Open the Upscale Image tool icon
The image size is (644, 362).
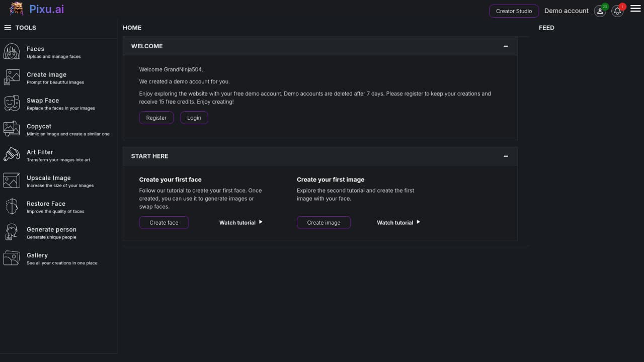coord(12,180)
